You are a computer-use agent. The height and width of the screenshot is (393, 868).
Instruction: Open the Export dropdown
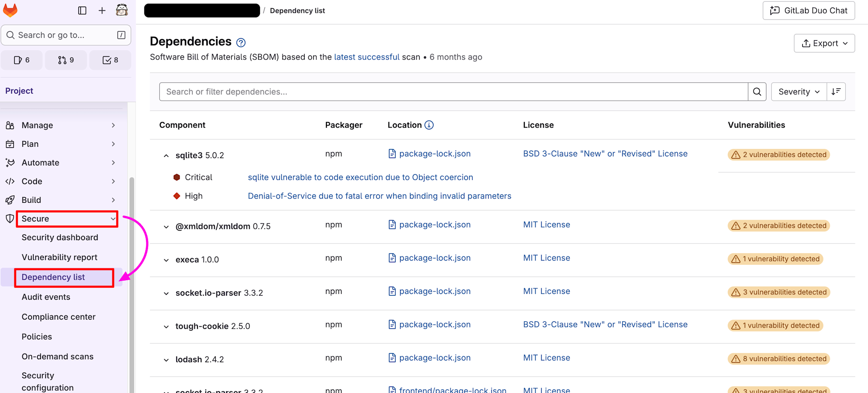824,43
